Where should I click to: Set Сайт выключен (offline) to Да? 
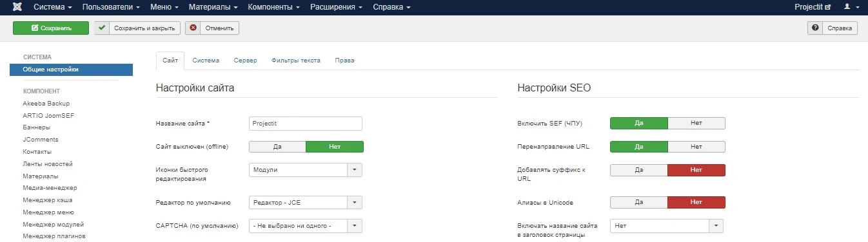point(277,147)
